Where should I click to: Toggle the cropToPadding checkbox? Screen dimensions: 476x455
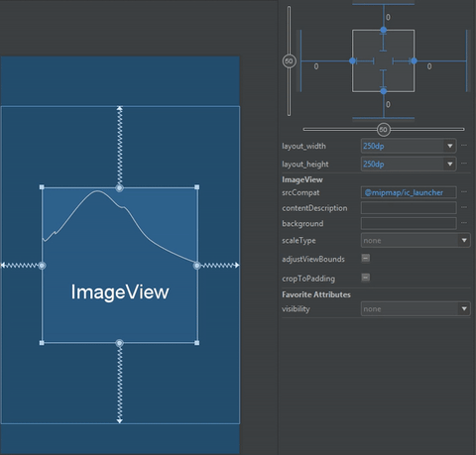pos(366,278)
